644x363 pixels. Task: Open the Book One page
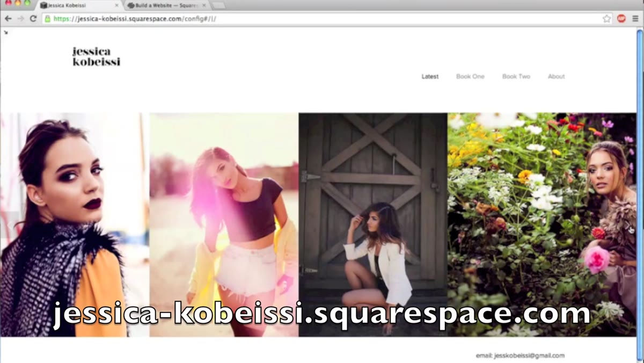470,76
